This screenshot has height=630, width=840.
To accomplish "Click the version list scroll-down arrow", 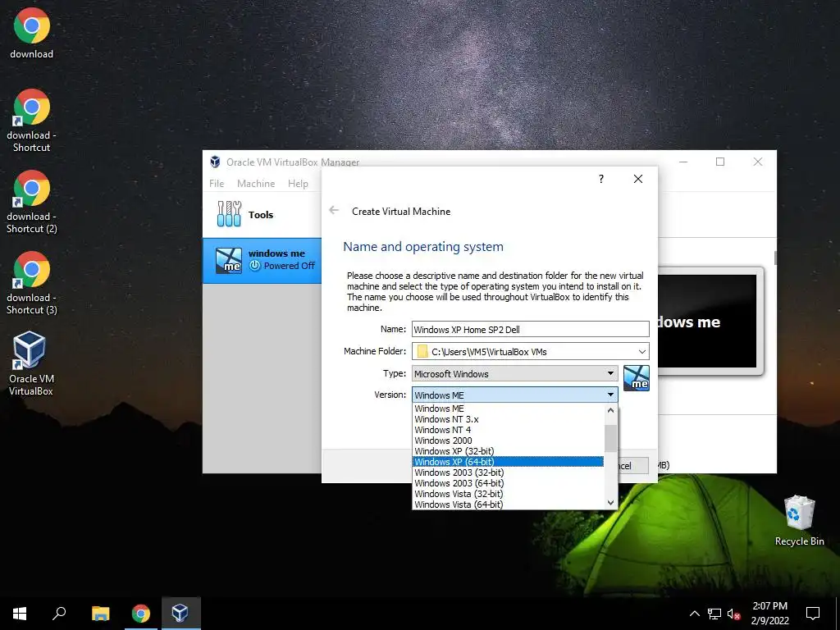I will [610, 503].
